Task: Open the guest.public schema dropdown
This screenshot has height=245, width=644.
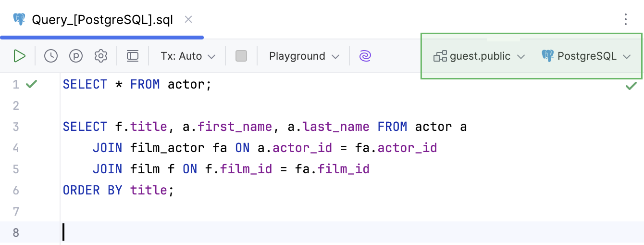Action: 479,56
